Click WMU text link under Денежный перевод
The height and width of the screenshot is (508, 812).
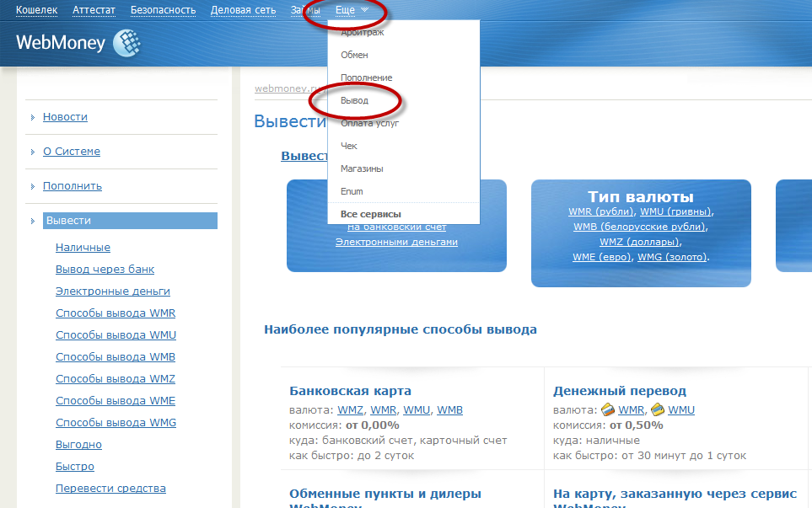pos(681,410)
